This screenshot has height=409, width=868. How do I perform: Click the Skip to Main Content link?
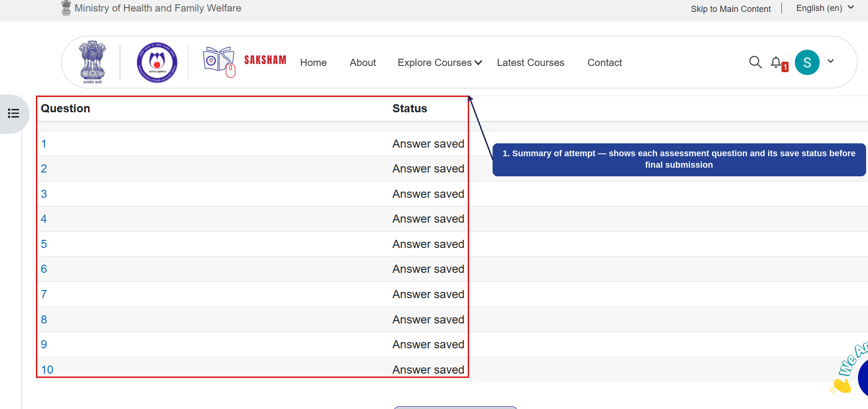731,9
